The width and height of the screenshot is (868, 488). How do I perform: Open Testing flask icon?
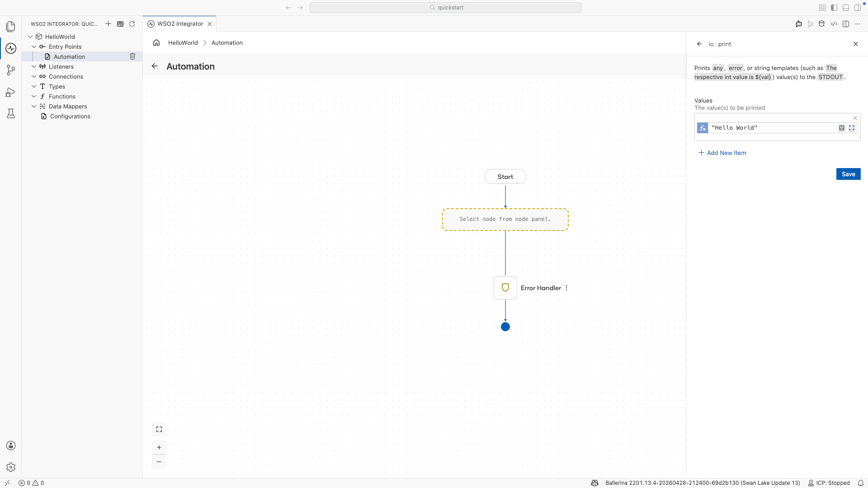11,113
